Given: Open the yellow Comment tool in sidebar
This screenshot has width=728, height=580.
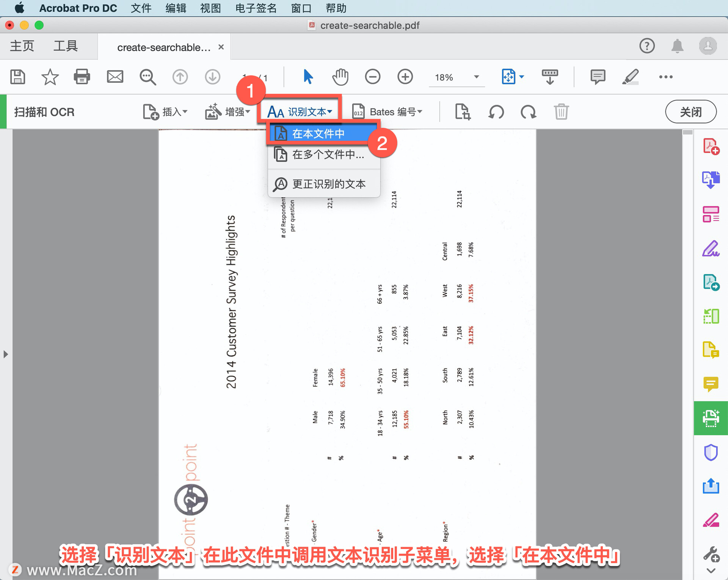Looking at the screenshot, I should click(x=711, y=384).
